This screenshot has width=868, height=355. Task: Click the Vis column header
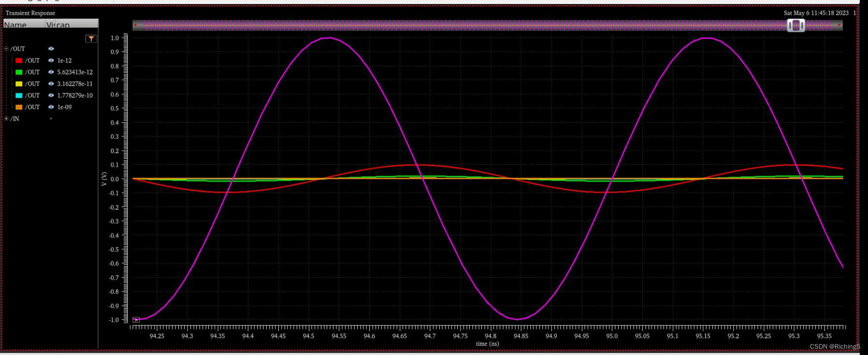tap(50, 24)
